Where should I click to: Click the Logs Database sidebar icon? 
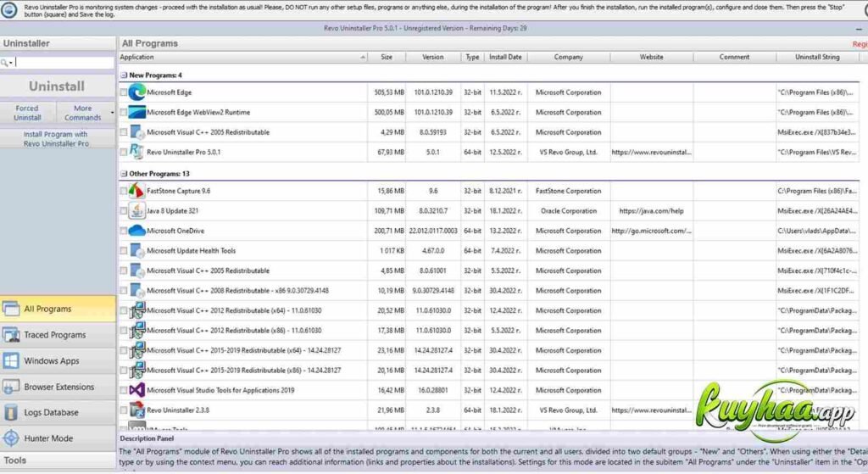11,413
